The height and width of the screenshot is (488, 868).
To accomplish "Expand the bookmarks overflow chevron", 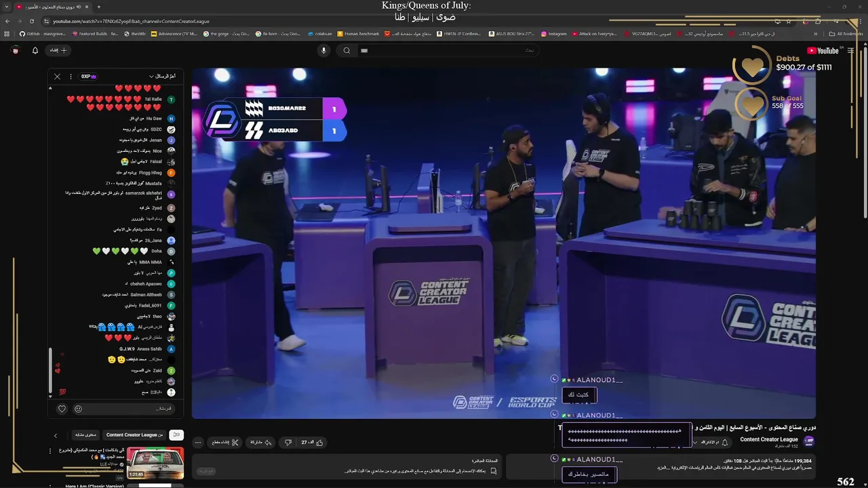I will click(816, 33).
